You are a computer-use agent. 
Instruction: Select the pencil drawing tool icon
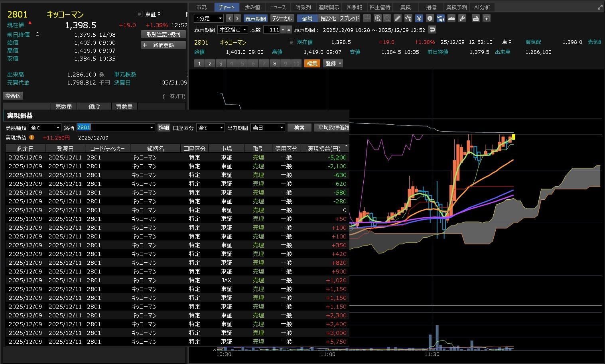(x=398, y=18)
